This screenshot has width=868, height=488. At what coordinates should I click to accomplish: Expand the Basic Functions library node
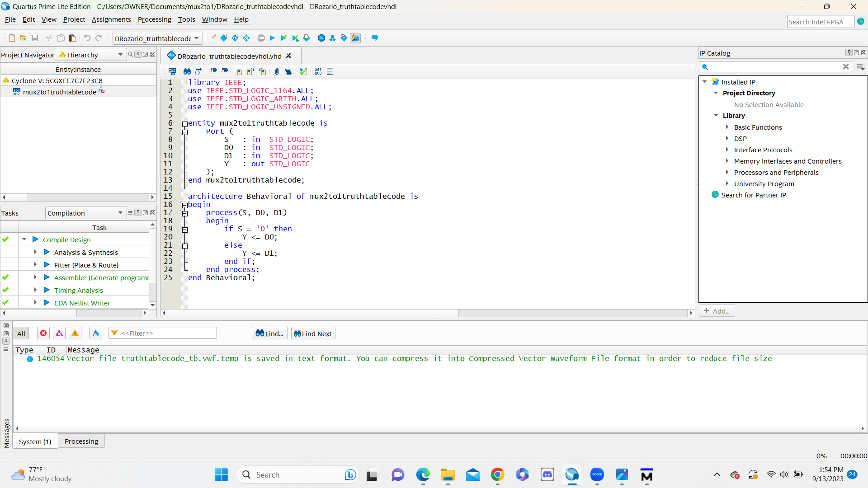(x=727, y=127)
